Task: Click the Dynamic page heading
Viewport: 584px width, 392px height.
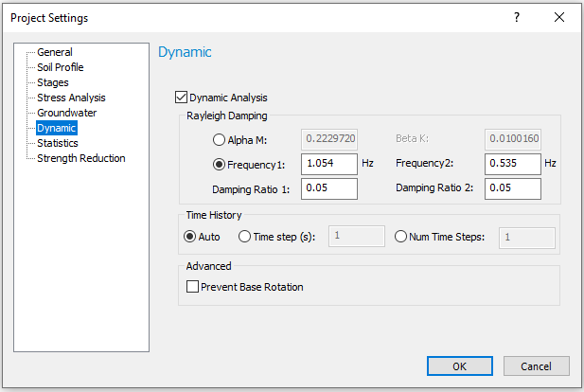Action: [x=186, y=52]
